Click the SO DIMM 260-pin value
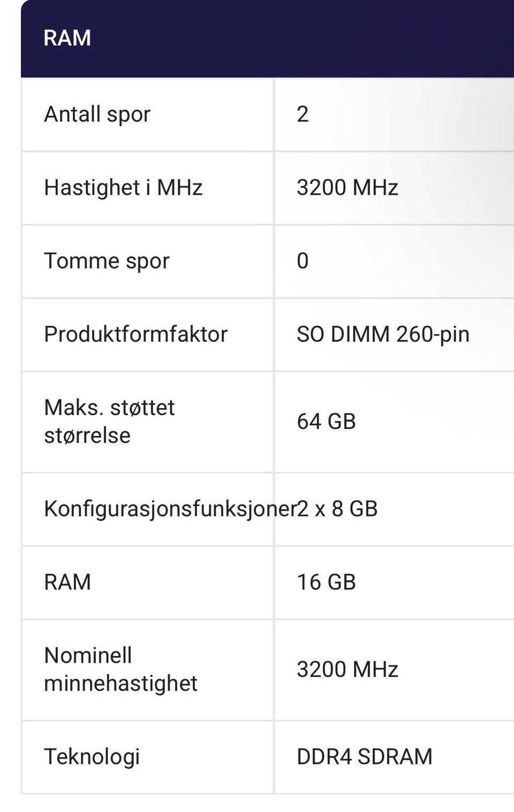The height and width of the screenshot is (812, 514). tap(383, 334)
